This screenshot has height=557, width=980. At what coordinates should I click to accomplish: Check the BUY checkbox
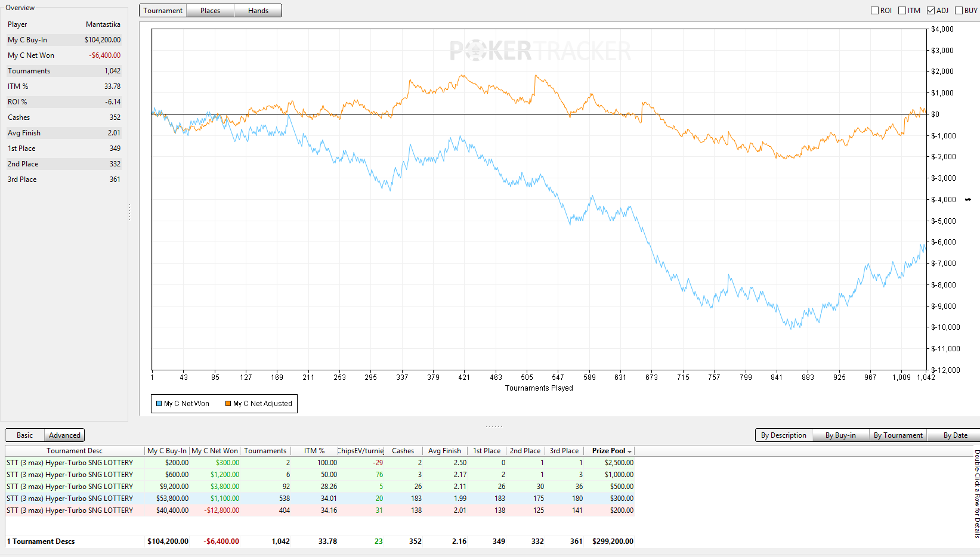click(x=959, y=10)
